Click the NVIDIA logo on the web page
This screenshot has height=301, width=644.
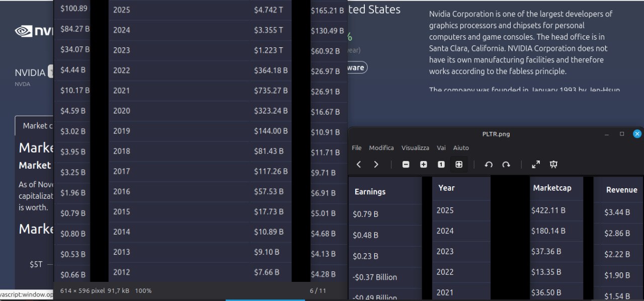[x=34, y=31]
